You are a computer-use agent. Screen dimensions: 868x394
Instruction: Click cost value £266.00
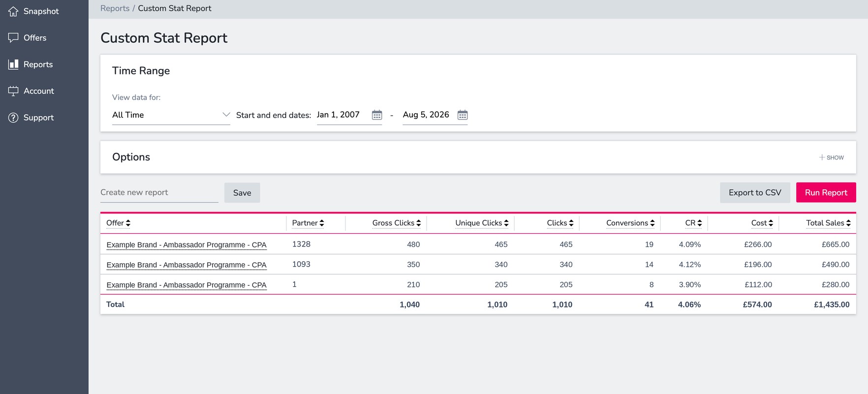point(758,244)
